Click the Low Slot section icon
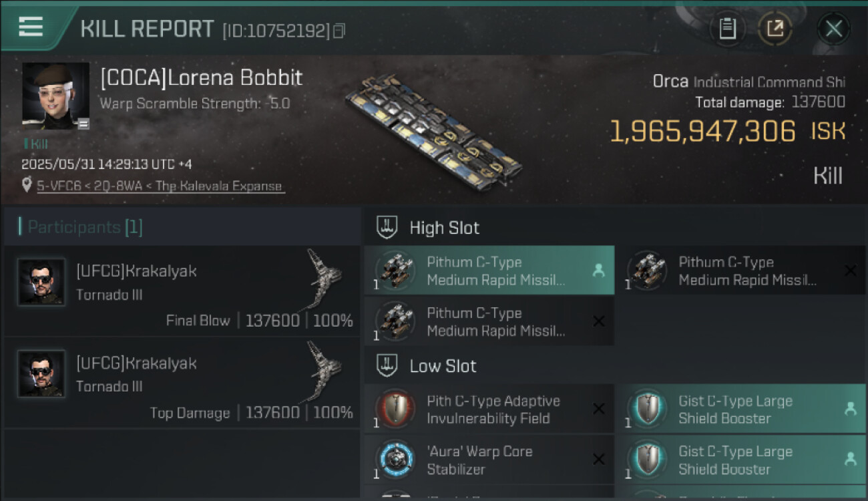The height and width of the screenshot is (501, 868). coord(388,365)
